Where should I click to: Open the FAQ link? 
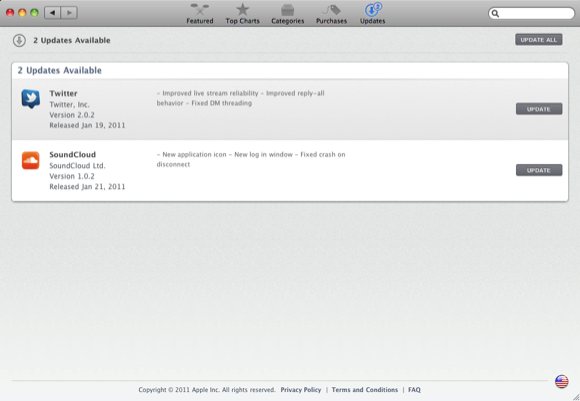[x=414, y=390]
